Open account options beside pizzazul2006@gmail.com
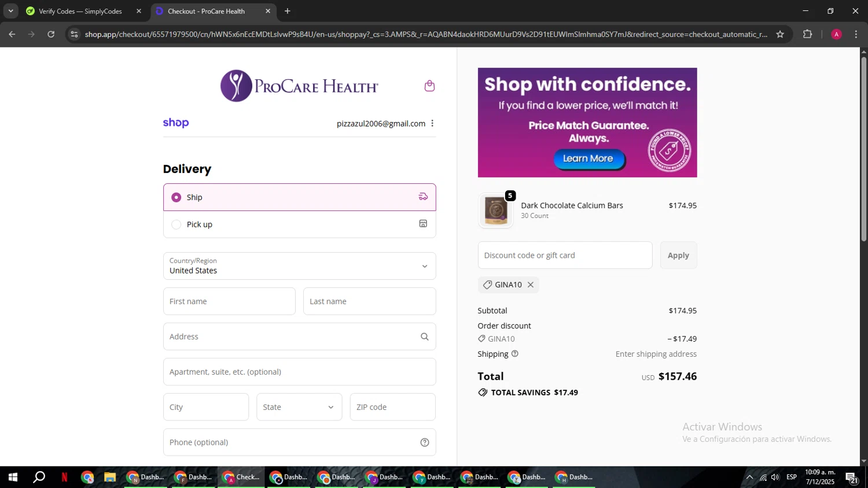The image size is (868, 488). click(432, 123)
